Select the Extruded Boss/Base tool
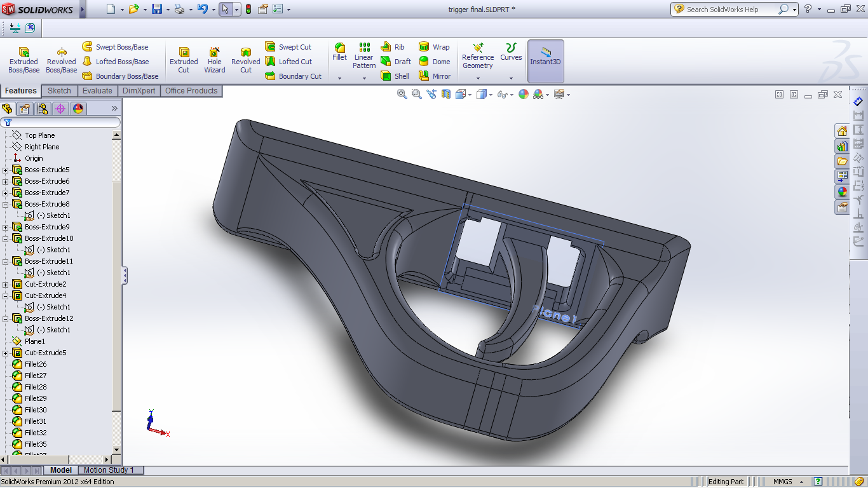868x488 pixels. coord(24,60)
